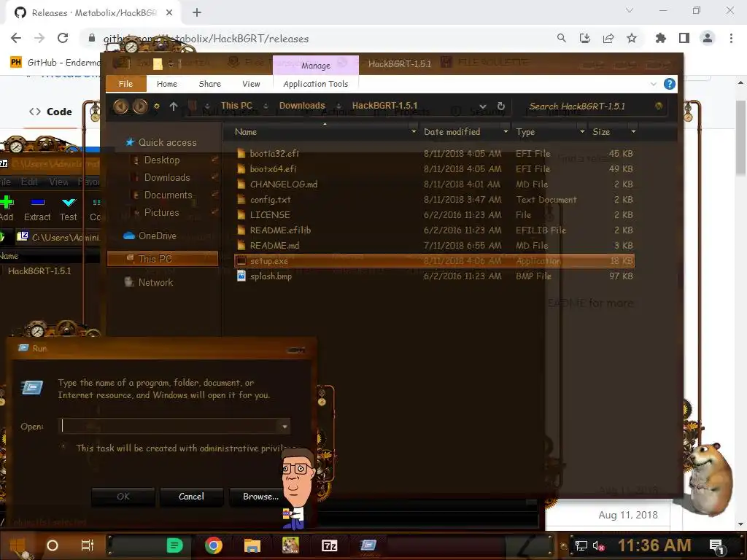Open Chrome from the taskbar
Image resolution: width=747 pixels, height=560 pixels.
coord(214,545)
